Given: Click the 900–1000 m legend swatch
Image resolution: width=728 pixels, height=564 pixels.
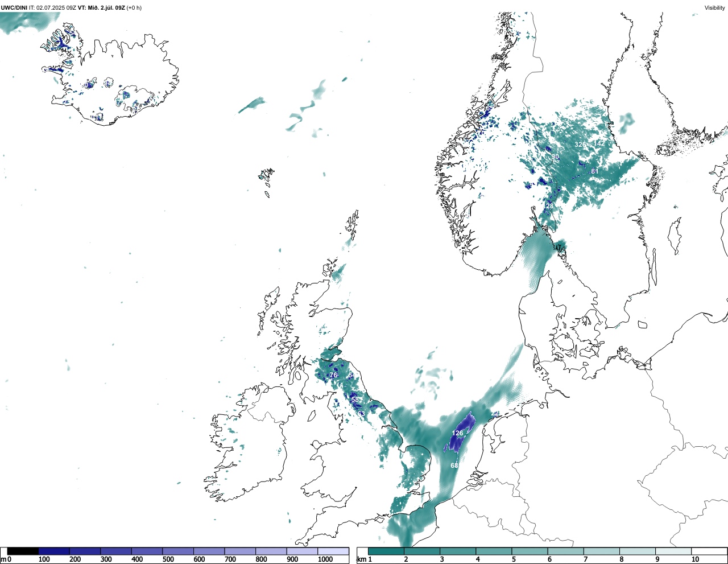Looking at the screenshot, I should click(302, 551).
